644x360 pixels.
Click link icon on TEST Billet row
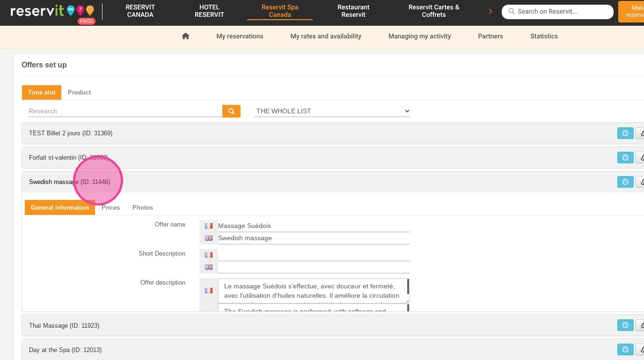click(640, 133)
